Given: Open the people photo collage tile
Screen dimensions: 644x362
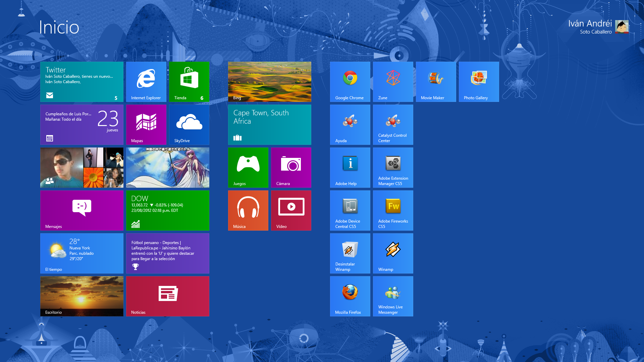Looking at the screenshot, I should pyautogui.click(x=82, y=168).
